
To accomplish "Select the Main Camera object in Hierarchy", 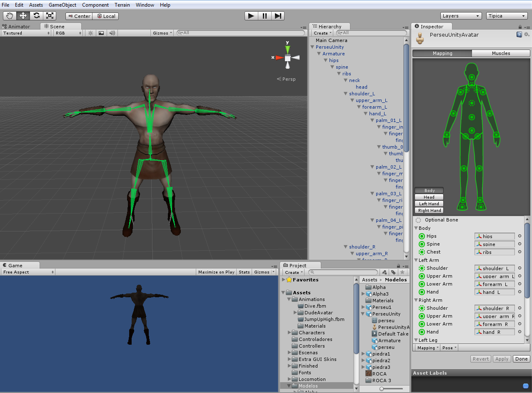I will click(x=331, y=40).
